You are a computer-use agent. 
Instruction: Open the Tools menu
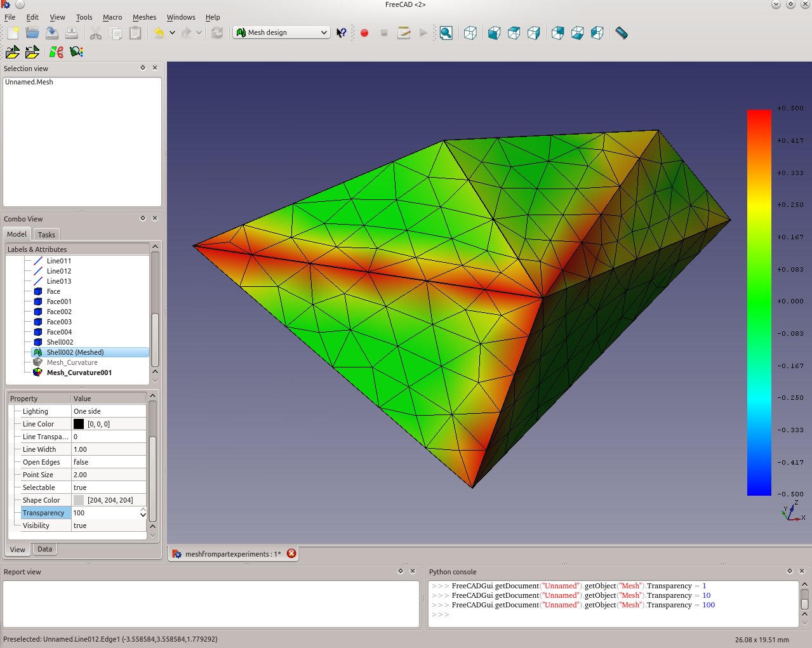click(x=84, y=17)
